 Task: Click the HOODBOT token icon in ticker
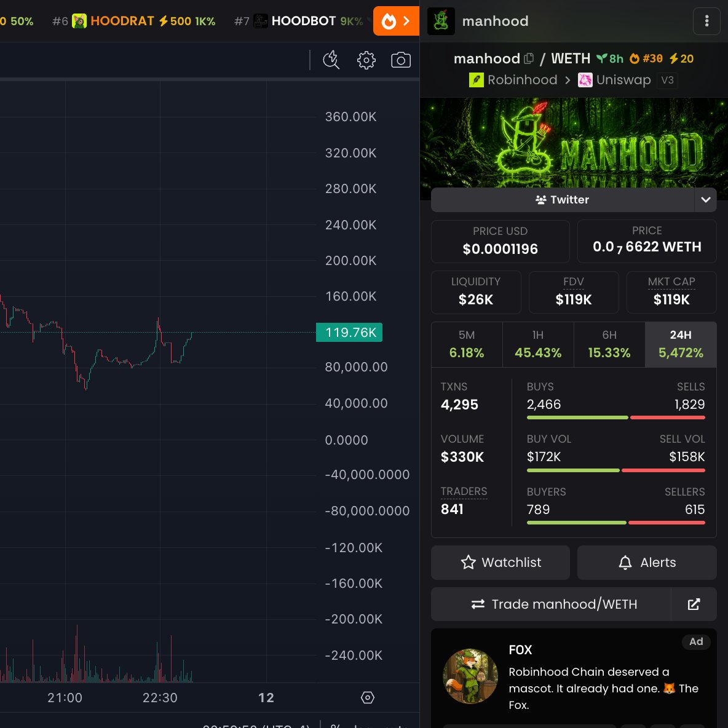(261, 21)
